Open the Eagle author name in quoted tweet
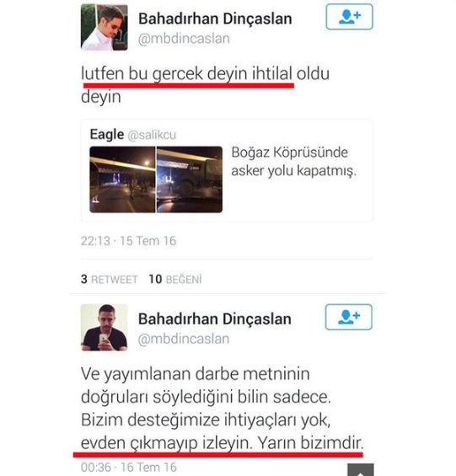The image size is (456, 476). 107,135
